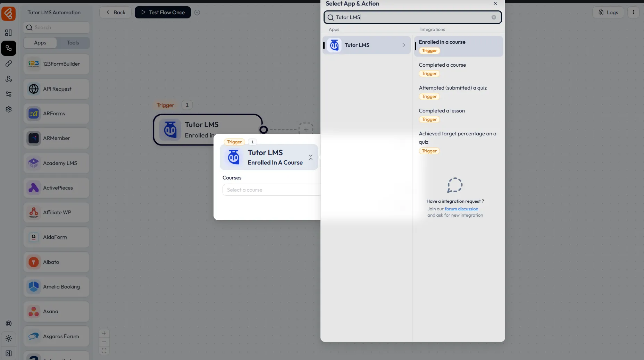Image resolution: width=644 pixels, height=360 pixels.
Task: Choose the Attempted (submitted) a quiz trigger
Action: pyautogui.click(x=459, y=92)
